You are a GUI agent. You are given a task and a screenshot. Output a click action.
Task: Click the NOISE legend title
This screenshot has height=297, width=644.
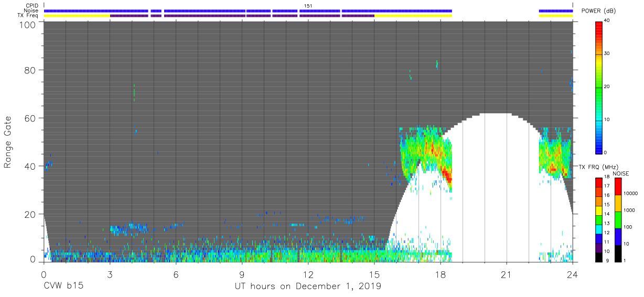click(621, 173)
